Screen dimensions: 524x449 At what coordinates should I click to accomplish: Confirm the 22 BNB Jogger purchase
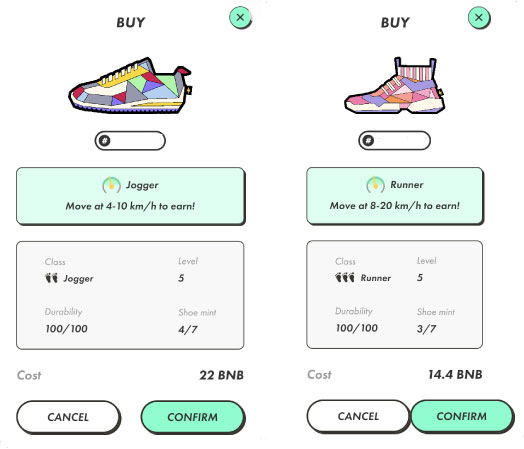click(193, 417)
